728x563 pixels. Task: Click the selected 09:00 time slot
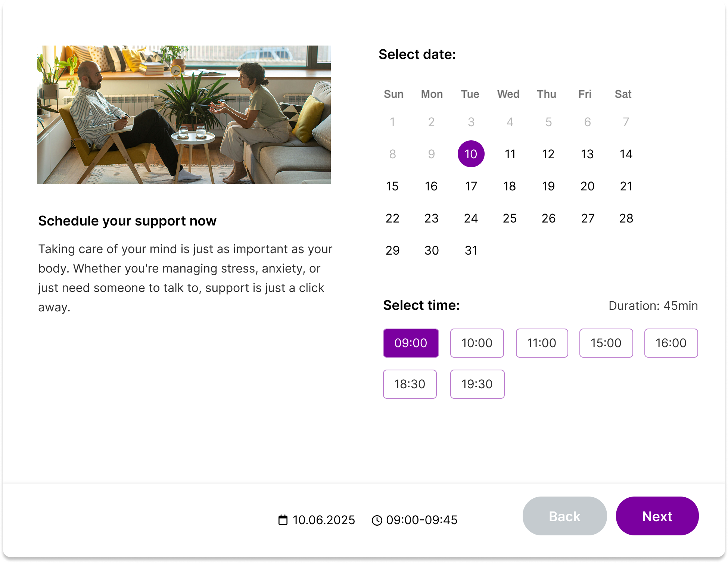point(411,343)
